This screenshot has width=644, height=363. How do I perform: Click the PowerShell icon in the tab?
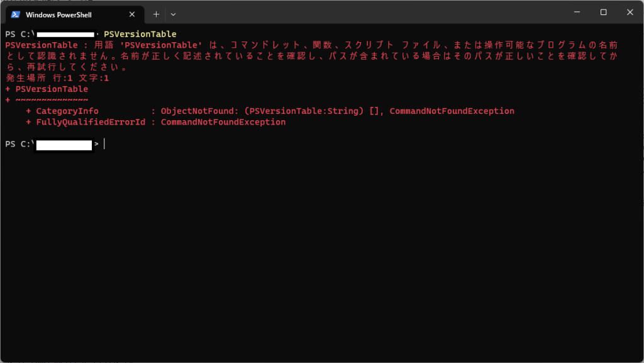pyautogui.click(x=16, y=14)
